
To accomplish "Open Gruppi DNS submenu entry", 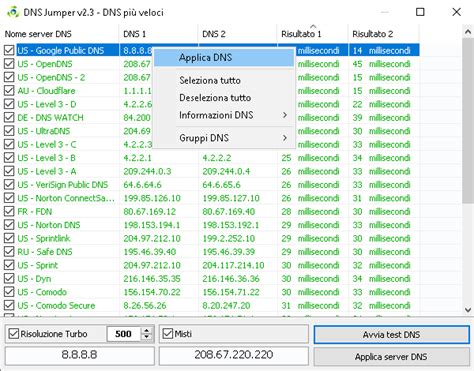I will click(x=224, y=138).
